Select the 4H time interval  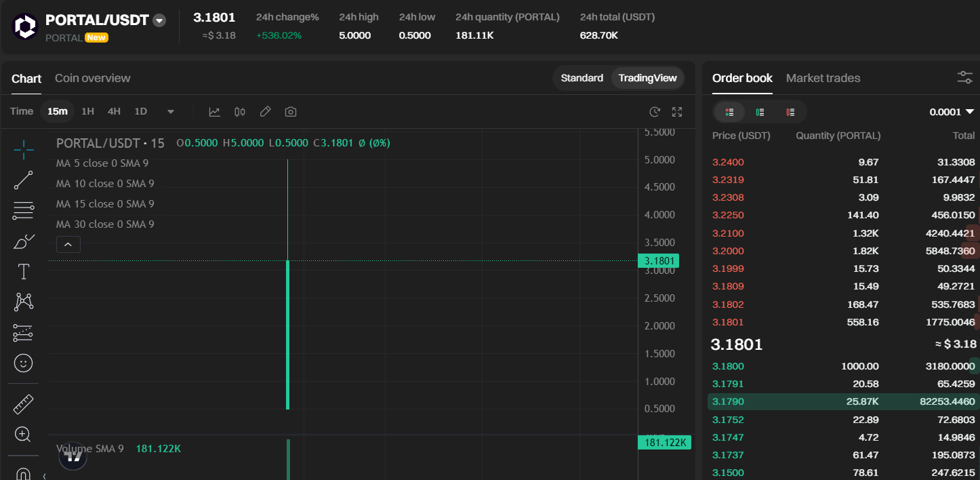click(114, 111)
